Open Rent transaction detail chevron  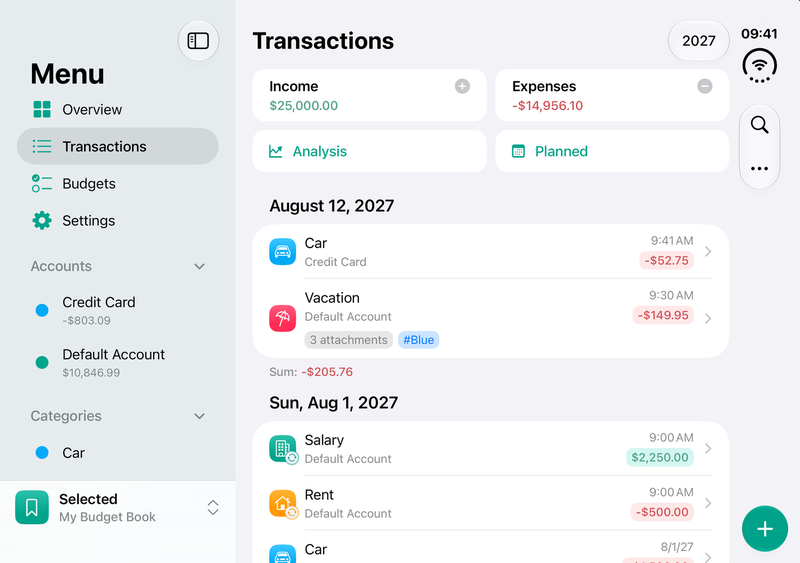coord(708,503)
